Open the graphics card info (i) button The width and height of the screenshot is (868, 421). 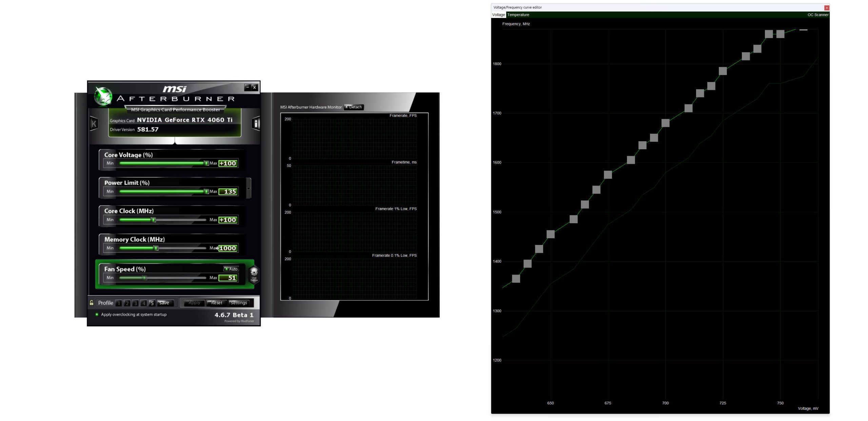(x=256, y=124)
